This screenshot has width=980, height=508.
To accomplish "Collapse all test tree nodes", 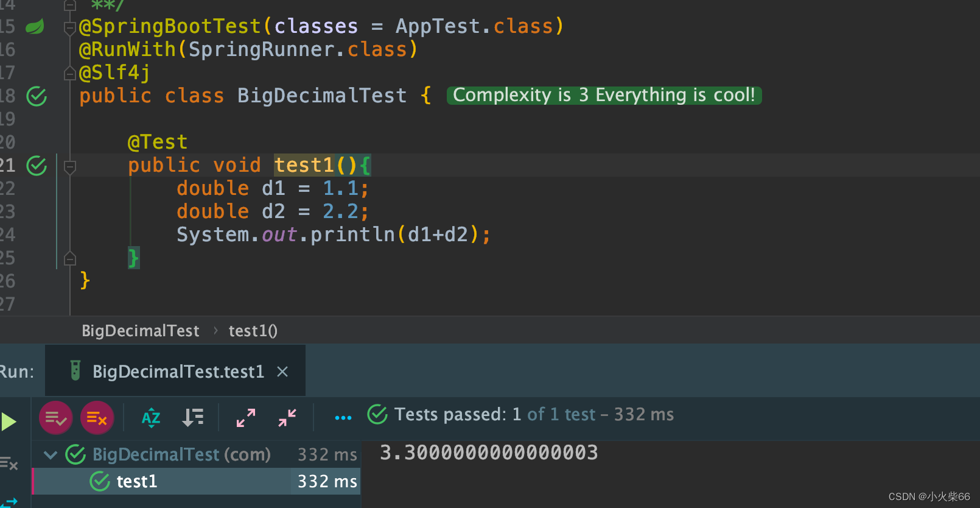I will point(287,418).
